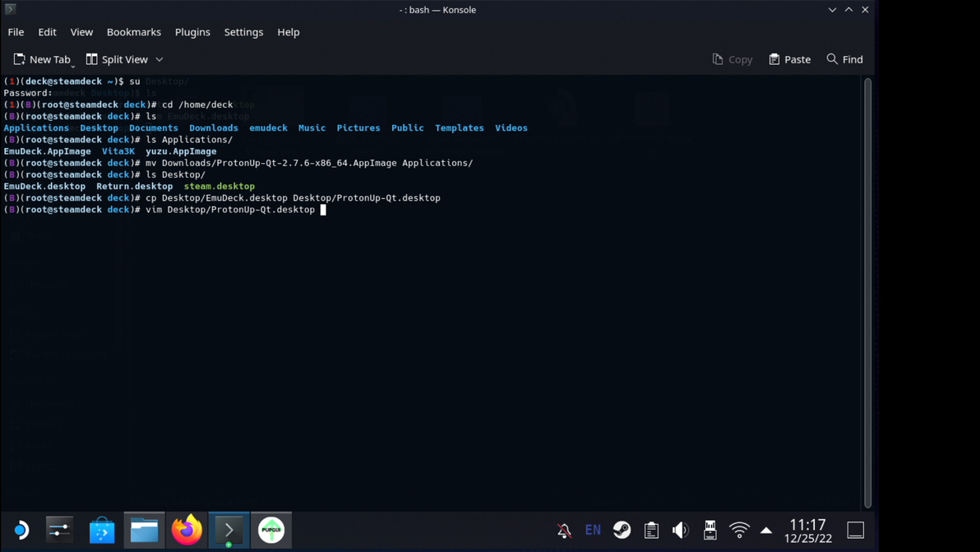Screen dimensions: 980x552
Task: Click the 'Downloads' directory name in ls output
Action: (x=214, y=128)
